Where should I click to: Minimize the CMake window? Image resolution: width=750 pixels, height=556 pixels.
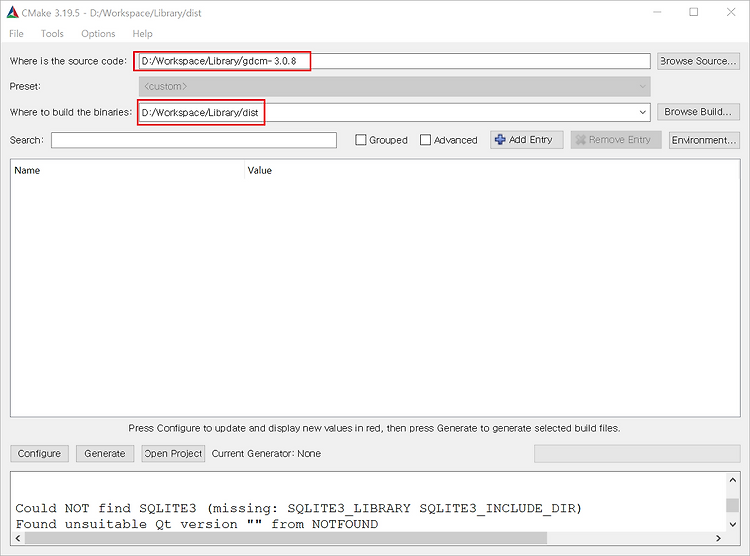coord(657,12)
